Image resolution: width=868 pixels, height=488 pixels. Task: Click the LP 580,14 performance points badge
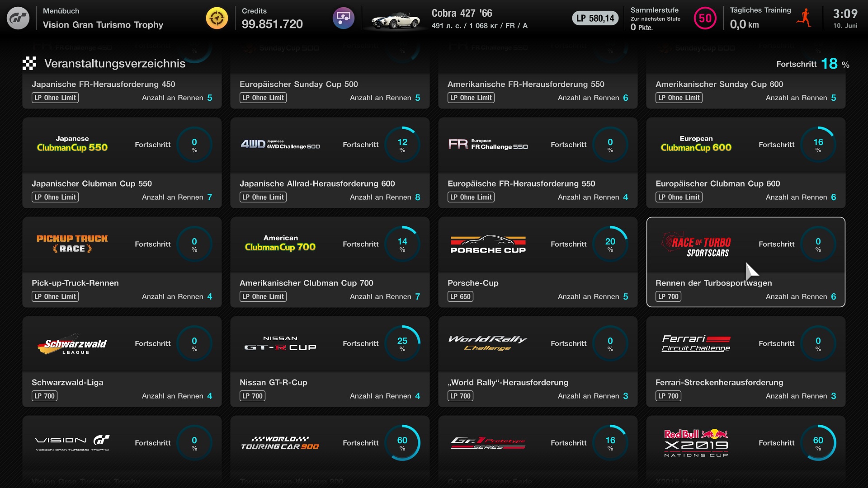point(595,19)
